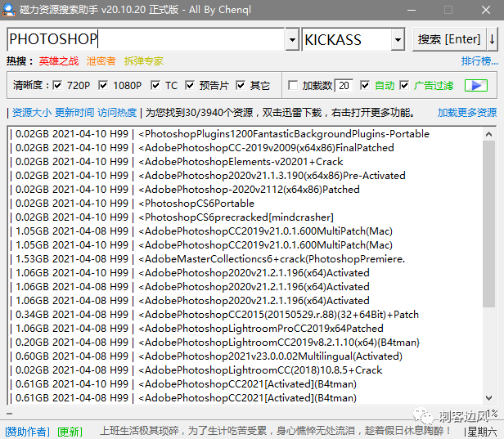The image size is (504, 439).
Task: Select PhotoshopPlugins1200FantasticBackgroundPlugins-Portable result
Action: tap(246, 134)
